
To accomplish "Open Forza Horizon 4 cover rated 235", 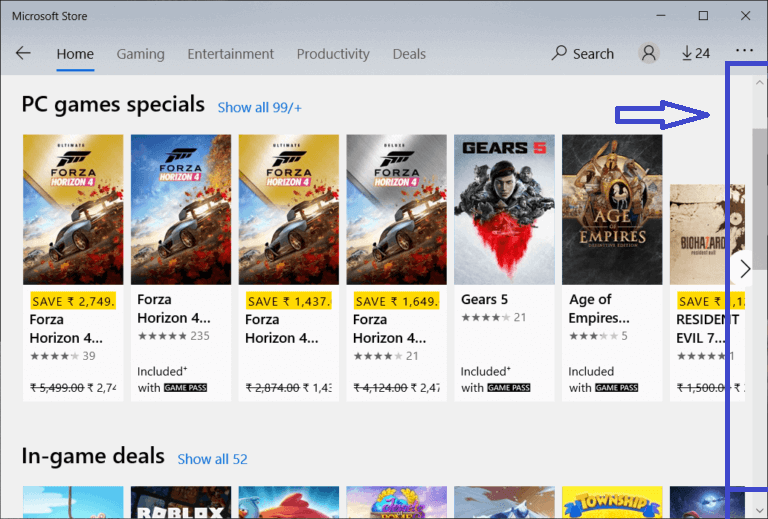I will tap(181, 210).
